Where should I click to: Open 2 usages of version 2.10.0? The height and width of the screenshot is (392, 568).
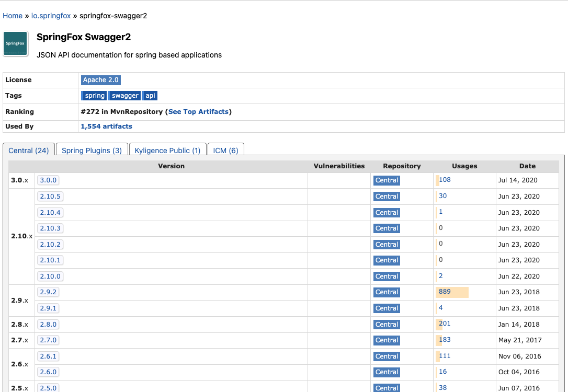440,276
